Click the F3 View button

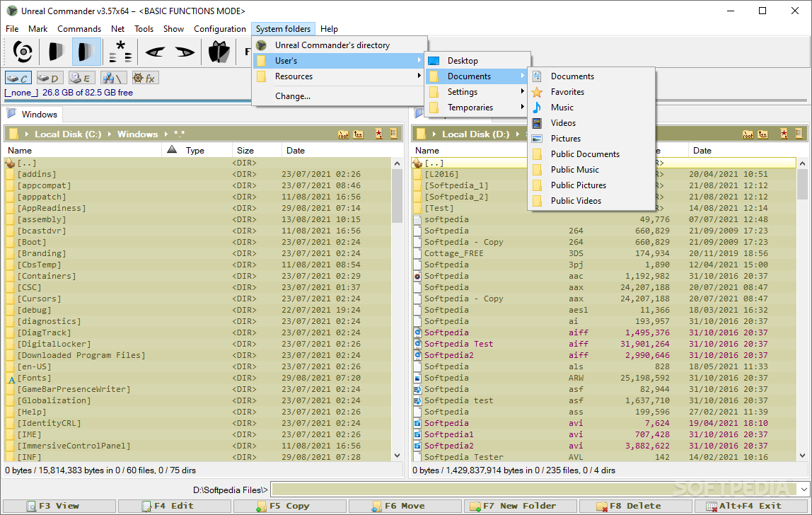coord(59,507)
